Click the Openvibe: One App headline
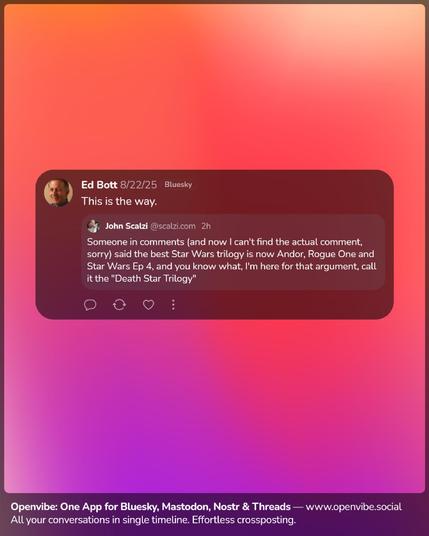 [x=150, y=507]
